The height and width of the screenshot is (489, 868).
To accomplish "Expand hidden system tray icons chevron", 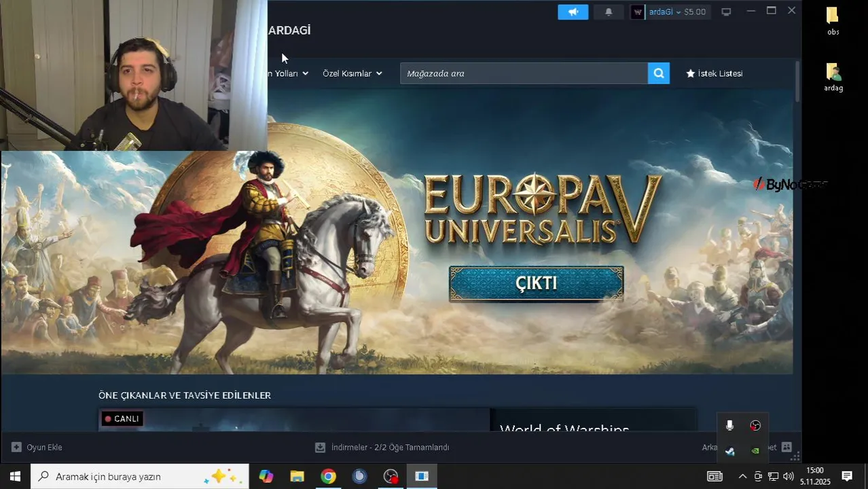I will tap(742, 477).
